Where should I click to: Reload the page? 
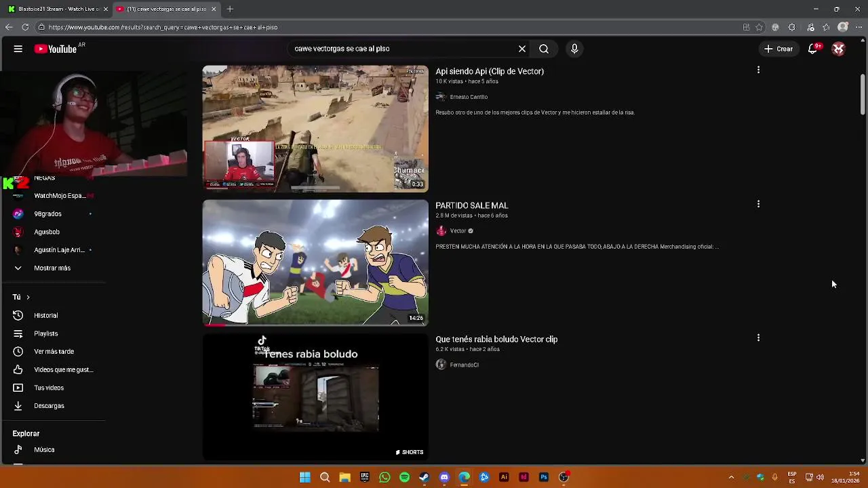point(25,27)
